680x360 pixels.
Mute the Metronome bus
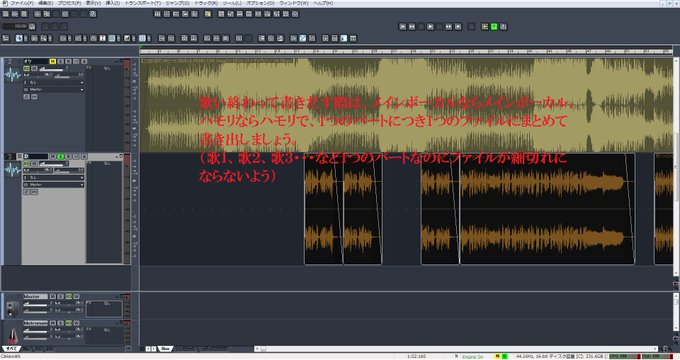click(52, 323)
